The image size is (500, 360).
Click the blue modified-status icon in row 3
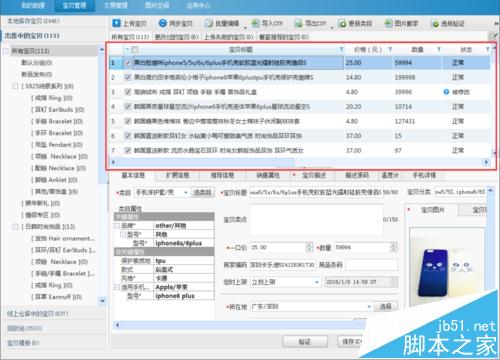point(446,92)
